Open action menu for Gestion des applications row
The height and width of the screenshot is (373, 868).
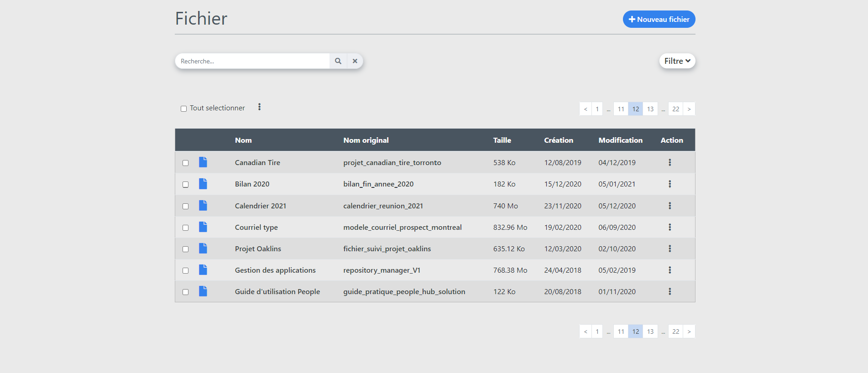[669, 270]
